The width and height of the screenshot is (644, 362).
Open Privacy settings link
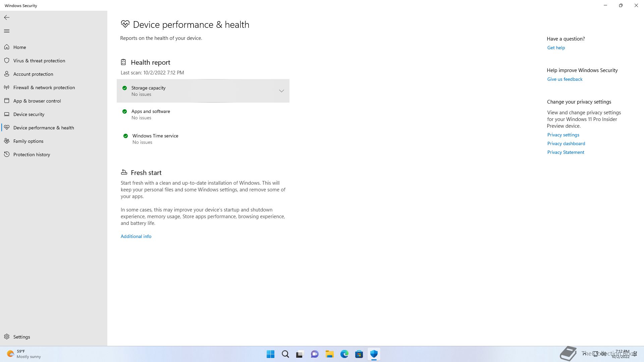click(563, 135)
